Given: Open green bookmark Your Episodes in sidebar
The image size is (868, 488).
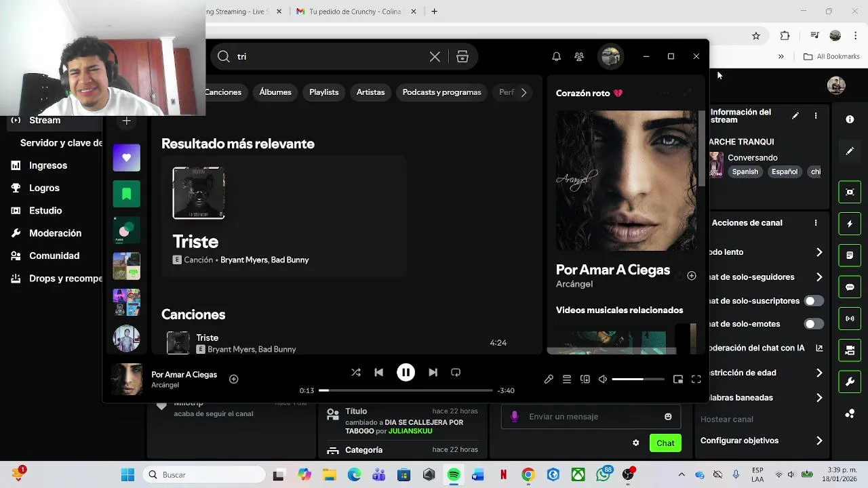Looking at the screenshot, I should click(126, 195).
